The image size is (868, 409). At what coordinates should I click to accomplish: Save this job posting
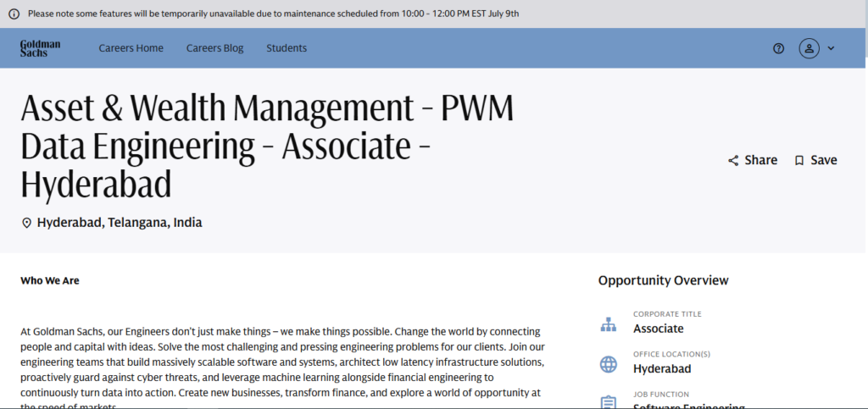tap(815, 160)
